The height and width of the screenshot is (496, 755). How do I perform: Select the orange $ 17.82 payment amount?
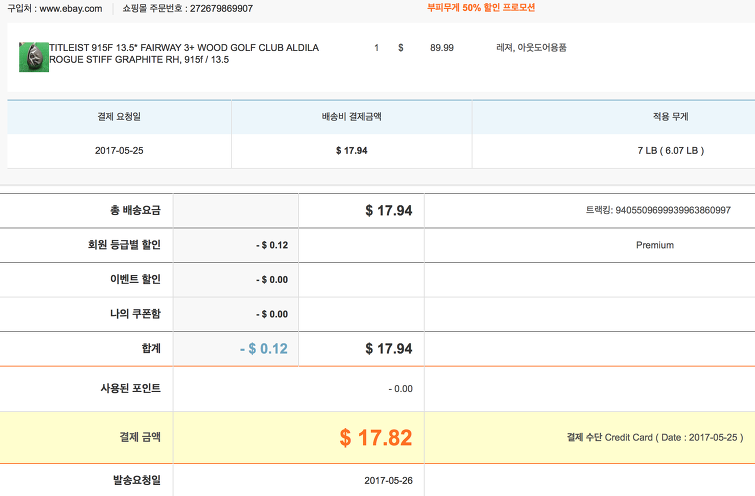[x=376, y=438]
